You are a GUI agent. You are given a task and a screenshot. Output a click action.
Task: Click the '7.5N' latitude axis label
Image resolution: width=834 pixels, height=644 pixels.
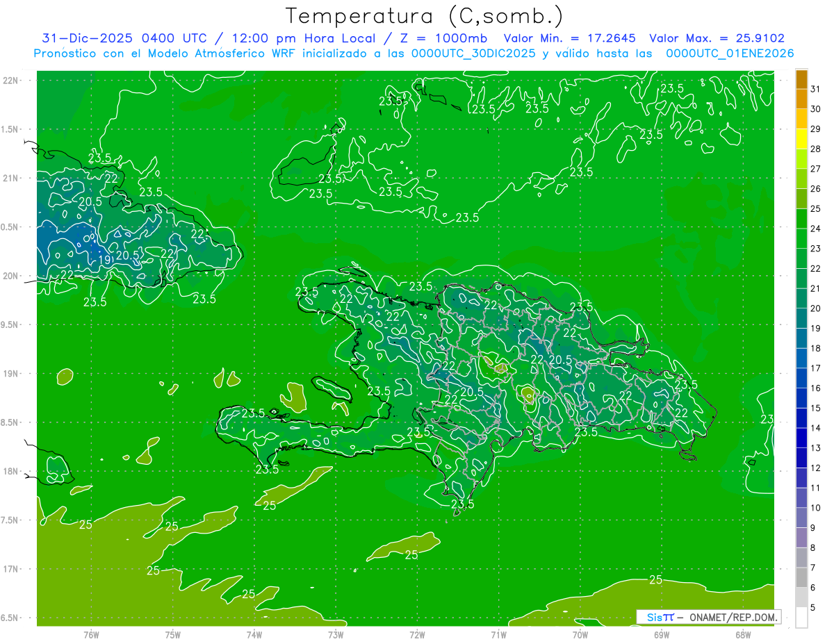coord(10,520)
